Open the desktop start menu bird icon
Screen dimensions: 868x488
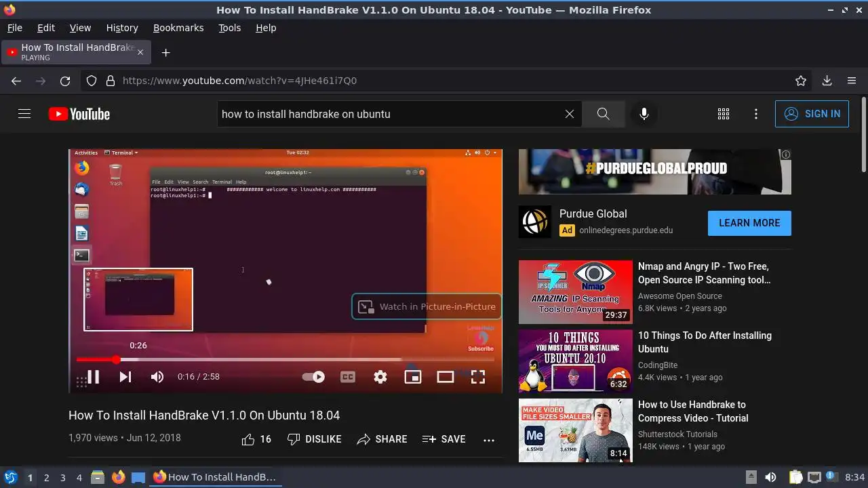(x=10, y=477)
